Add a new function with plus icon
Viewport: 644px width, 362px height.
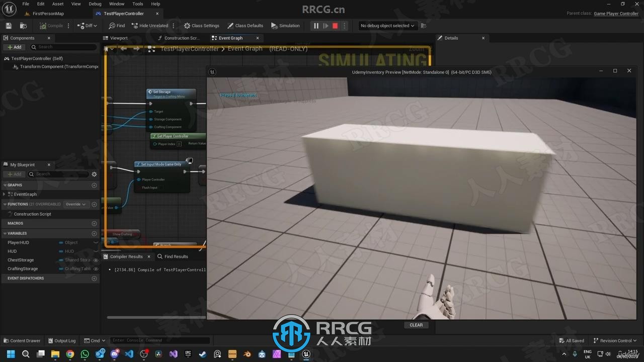94,204
